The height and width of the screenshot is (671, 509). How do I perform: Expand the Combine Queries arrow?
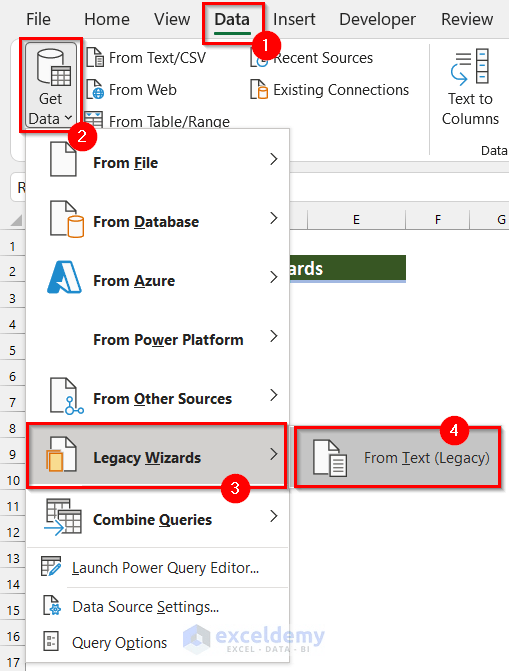[x=274, y=516]
